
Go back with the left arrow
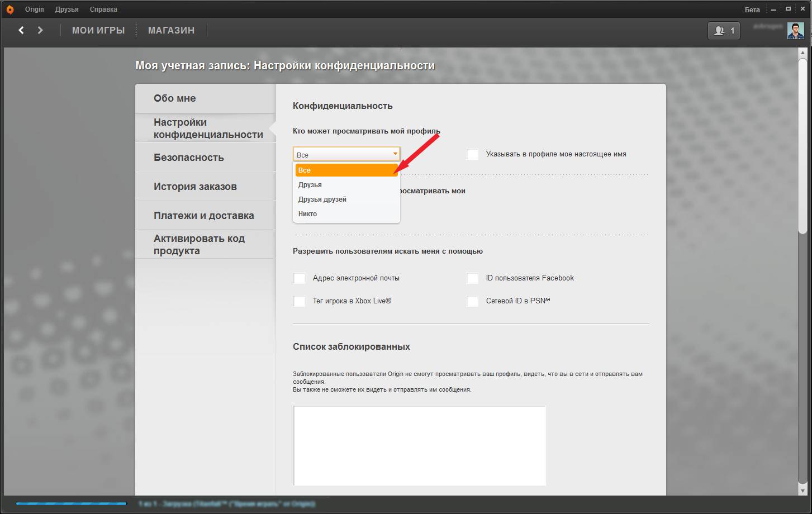[x=21, y=30]
